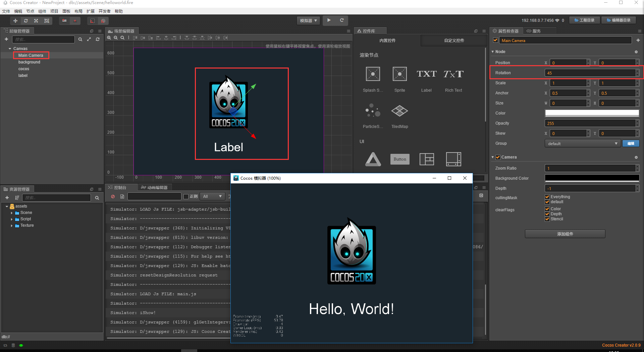Disable the Camera component checkbox
Viewport: 644px width, 352px height.
(498, 157)
